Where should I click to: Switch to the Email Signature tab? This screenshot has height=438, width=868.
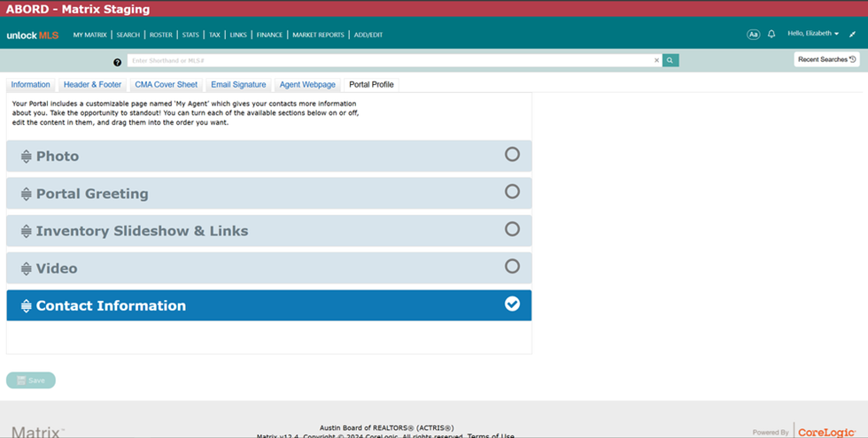tap(238, 85)
